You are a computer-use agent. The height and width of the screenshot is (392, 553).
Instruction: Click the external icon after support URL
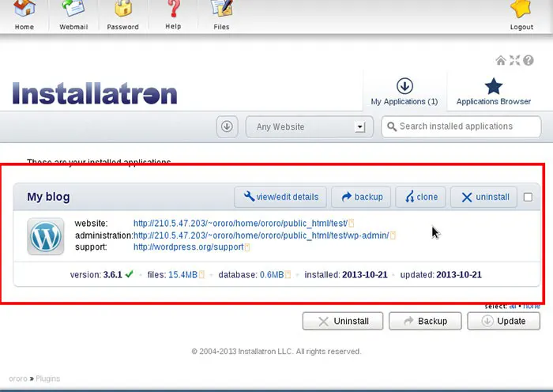click(x=247, y=247)
